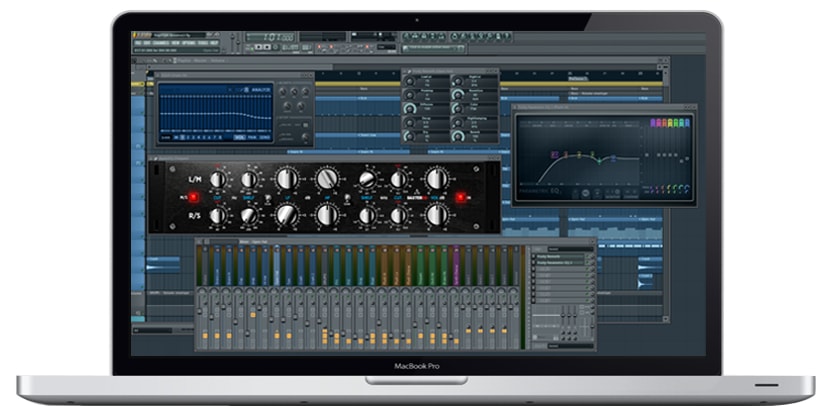Image resolution: width=838 pixels, height=409 pixels.
Task: Select bank 8 in the EQUO plugin
Action: 220,137
